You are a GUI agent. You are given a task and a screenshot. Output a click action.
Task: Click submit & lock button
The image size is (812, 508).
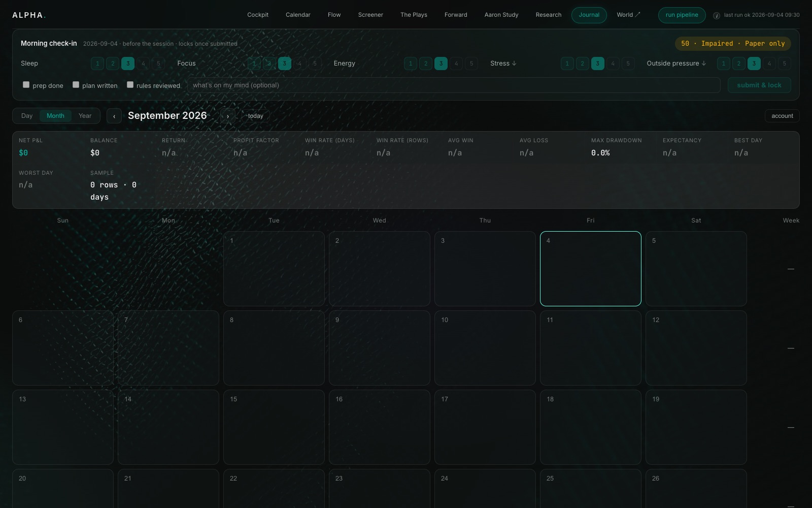click(759, 85)
